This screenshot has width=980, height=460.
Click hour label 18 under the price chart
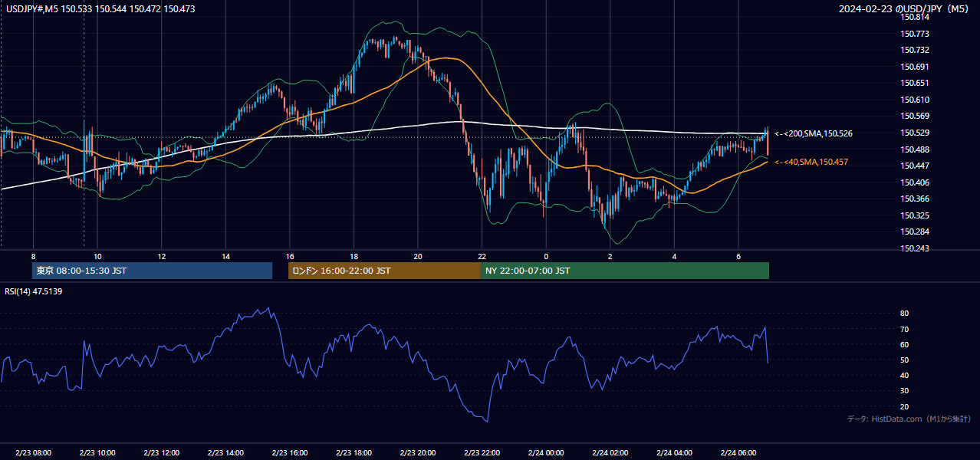(354, 255)
